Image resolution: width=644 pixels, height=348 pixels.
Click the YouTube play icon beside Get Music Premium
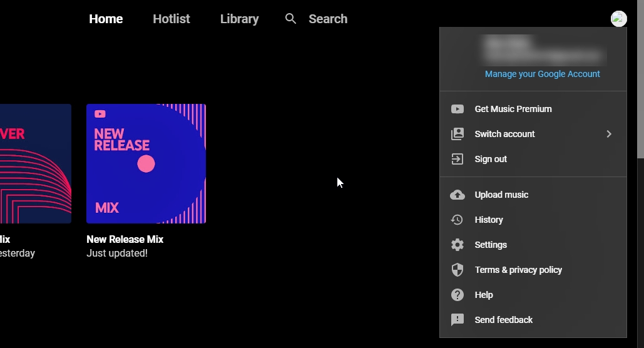pos(457,109)
